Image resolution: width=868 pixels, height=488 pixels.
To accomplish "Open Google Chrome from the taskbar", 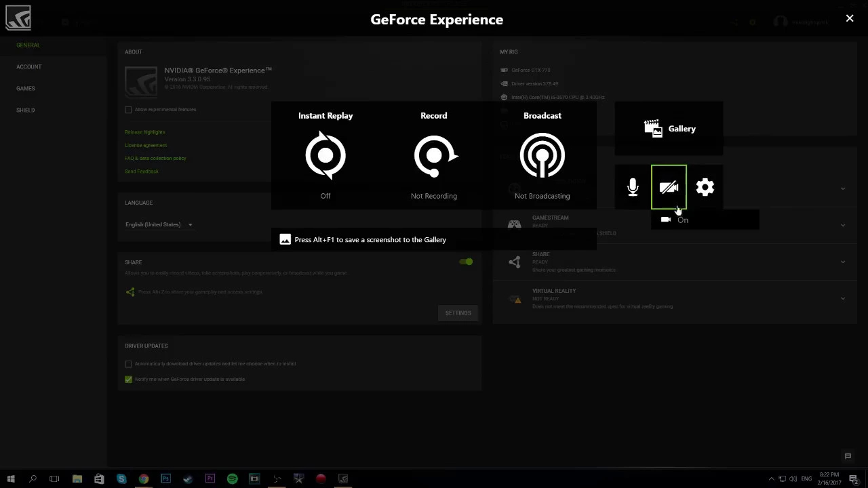I will point(144,479).
